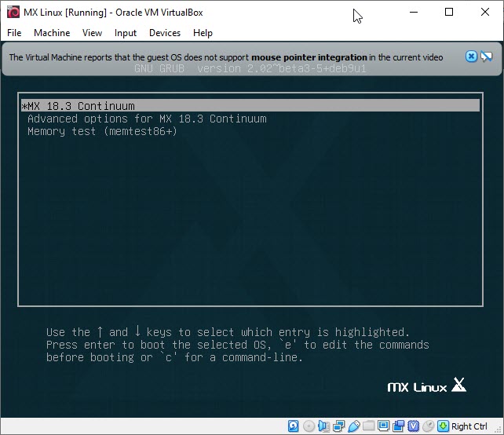504x435 pixels.
Task: Click the hint line 'before booting or `c'
Action: tap(174, 357)
